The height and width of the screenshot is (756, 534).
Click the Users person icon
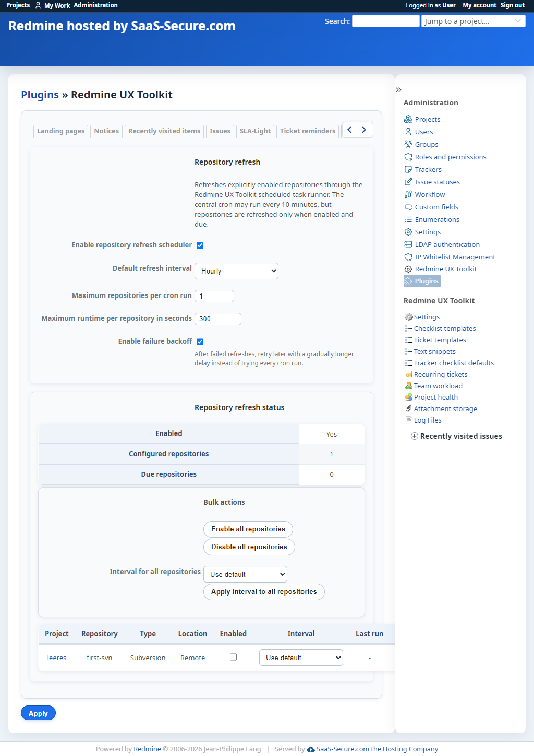[x=408, y=132]
